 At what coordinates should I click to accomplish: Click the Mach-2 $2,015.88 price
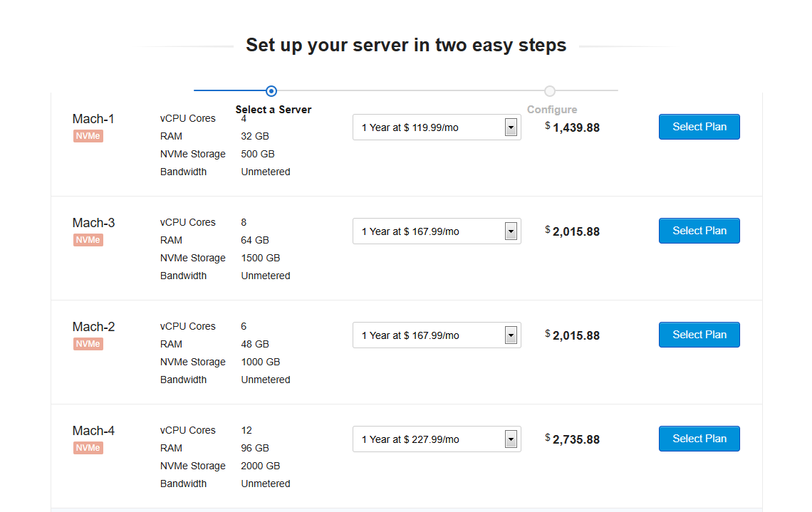pos(572,335)
